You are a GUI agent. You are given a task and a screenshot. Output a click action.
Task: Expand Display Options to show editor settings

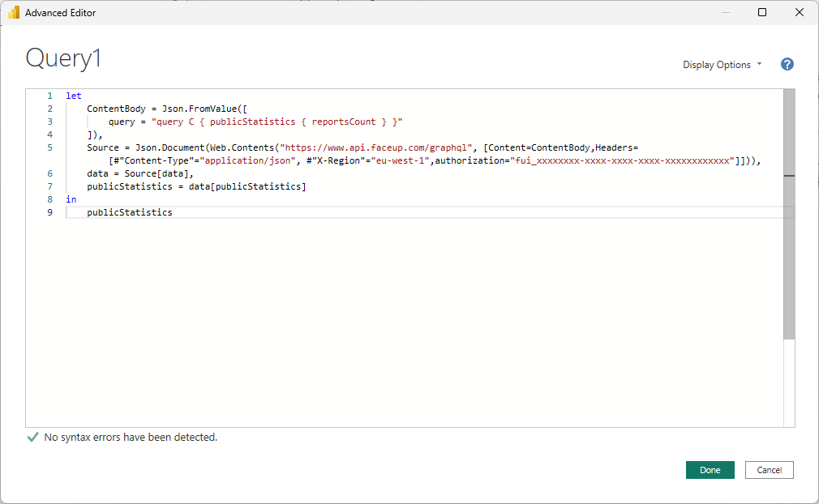[x=717, y=64]
